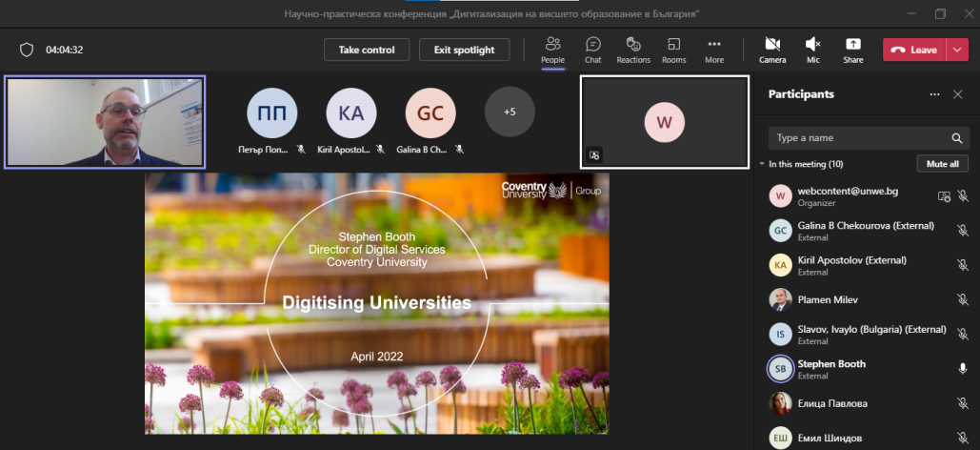Select participant Plamen Milev
This screenshot has height=450, width=980.
867,299
